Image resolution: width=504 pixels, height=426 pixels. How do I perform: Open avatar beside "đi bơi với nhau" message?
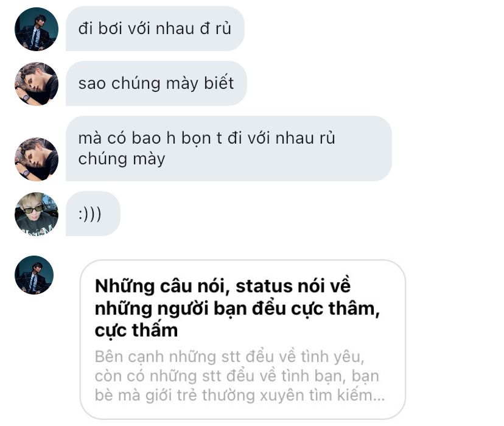tap(37, 29)
